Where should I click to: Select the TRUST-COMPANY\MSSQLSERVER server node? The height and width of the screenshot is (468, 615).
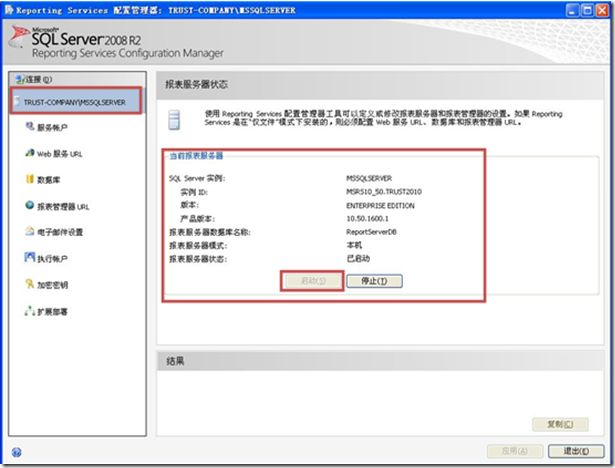[x=76, y=102]
